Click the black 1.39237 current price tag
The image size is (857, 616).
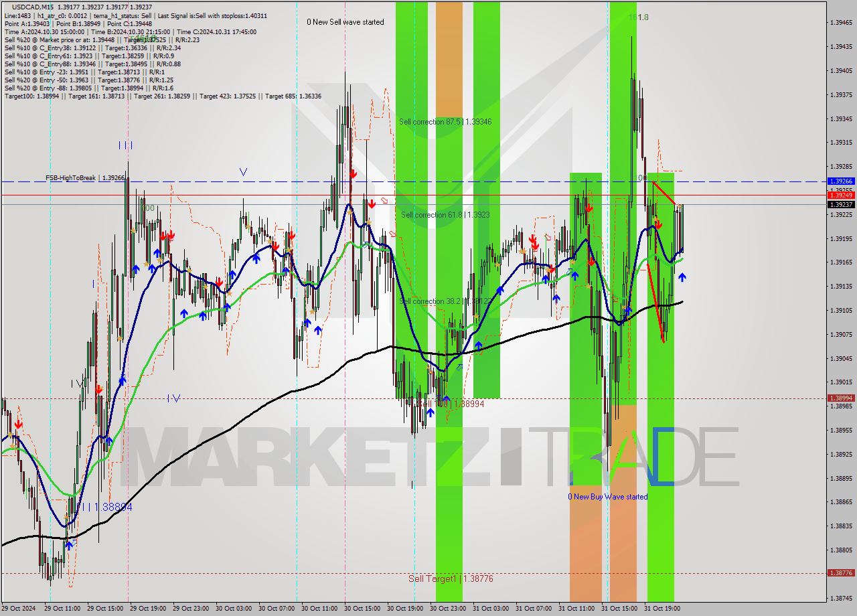[841, 204]
